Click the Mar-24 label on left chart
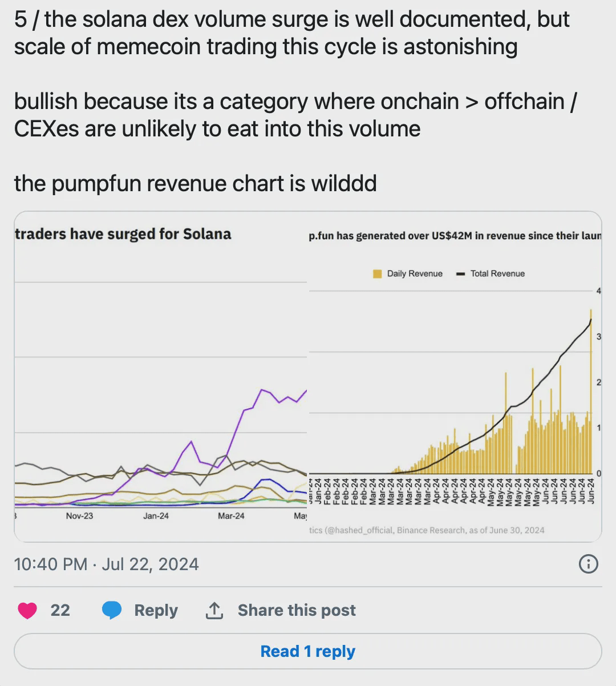The width and height of the screenshot is (616, 686). (231, 516)
